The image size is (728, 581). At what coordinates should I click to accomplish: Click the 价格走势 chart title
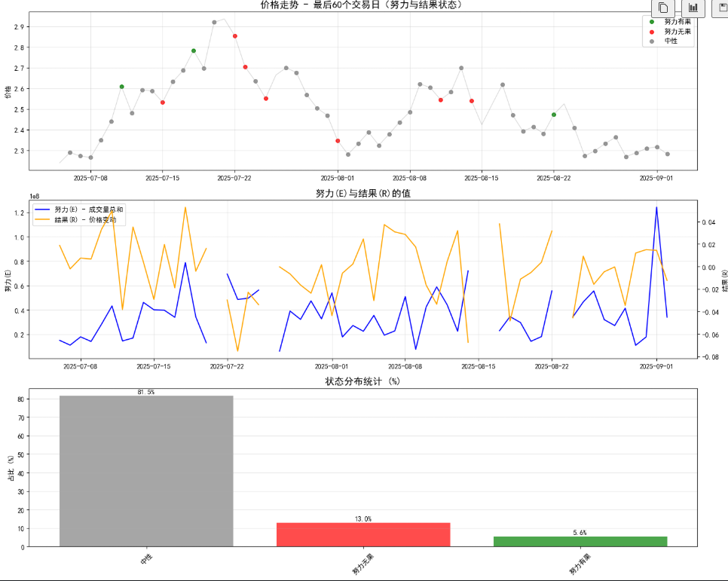tap(362, 5)
